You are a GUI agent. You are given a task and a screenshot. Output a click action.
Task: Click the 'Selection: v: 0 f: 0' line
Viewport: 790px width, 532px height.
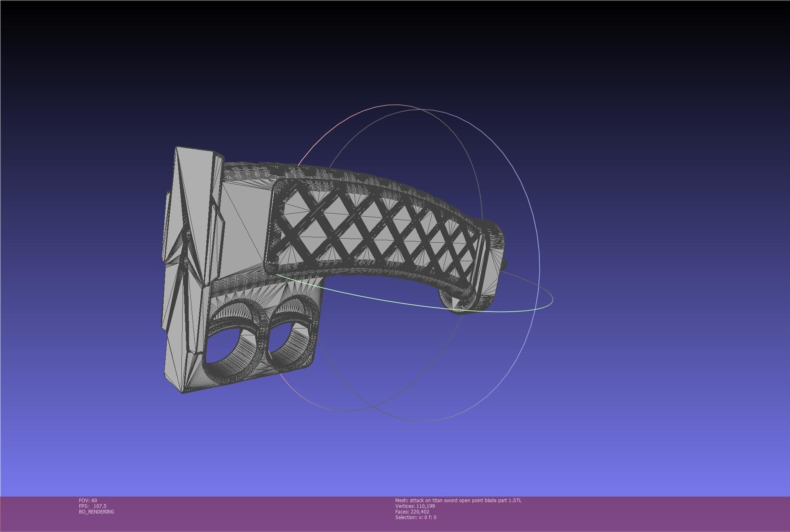[416, 517]
